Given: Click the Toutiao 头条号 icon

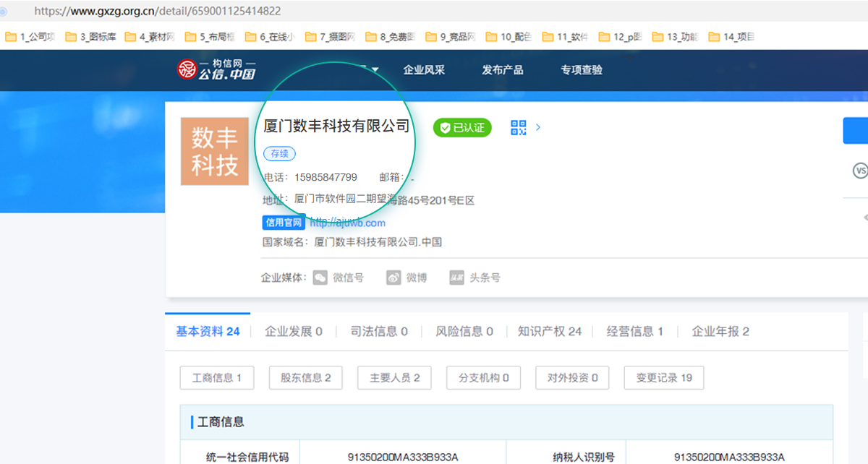Looking at the screenshot, I should [x=456, y=278].
